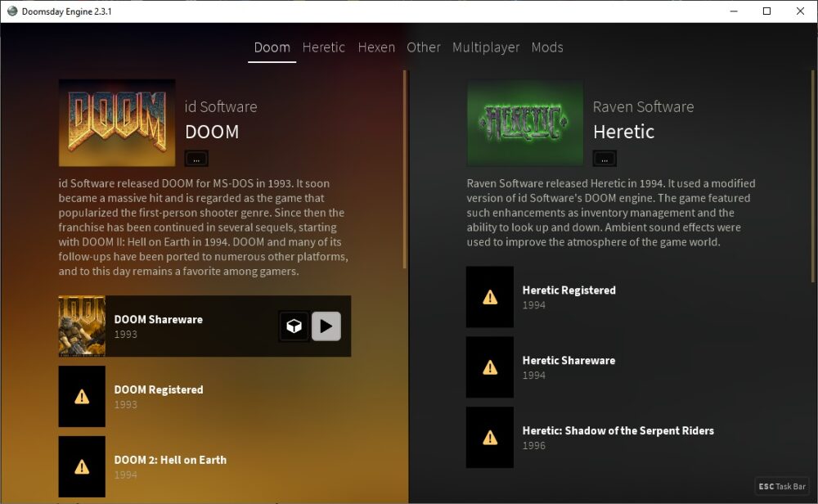
Task: Click the Heretic column scrollbar
Action: (813, 177)
